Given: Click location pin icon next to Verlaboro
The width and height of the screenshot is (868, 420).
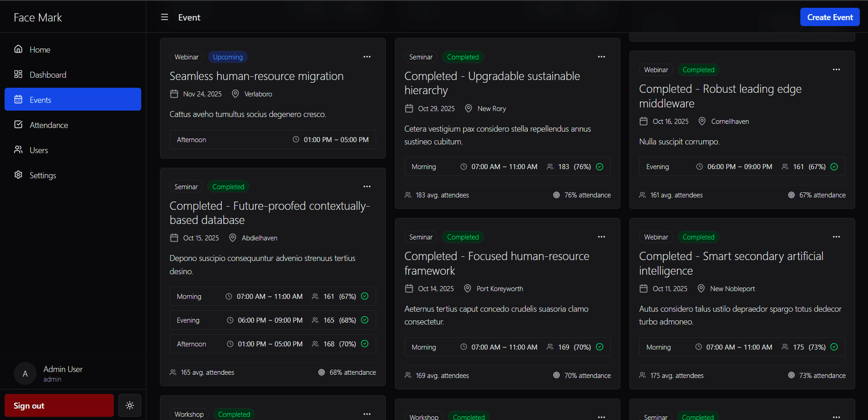Looking at the screenshot, I should tap(235, 94).
